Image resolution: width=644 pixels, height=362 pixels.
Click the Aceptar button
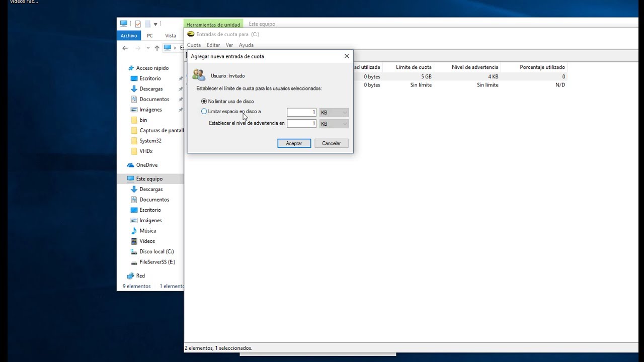[x=294, y=143]
